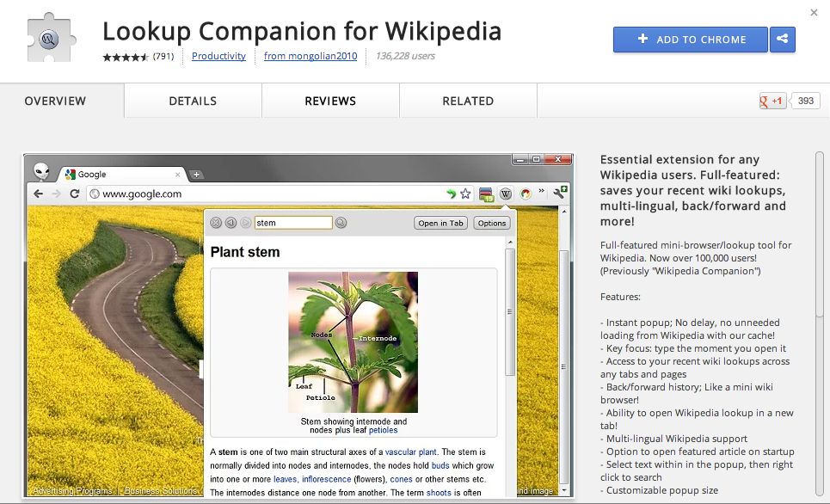Viewport: 830px width, 504px height.
Task: Click the petioles link in image caption
Action: (x=384, y=430)
